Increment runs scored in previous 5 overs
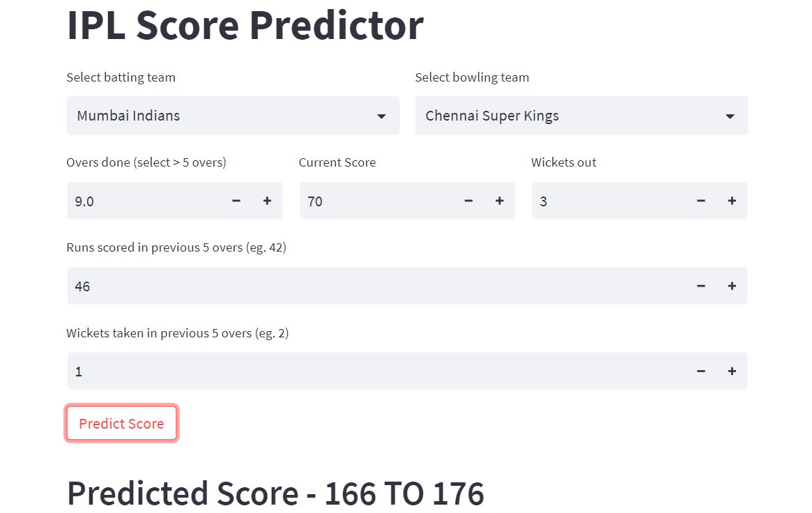 point(732,286)
